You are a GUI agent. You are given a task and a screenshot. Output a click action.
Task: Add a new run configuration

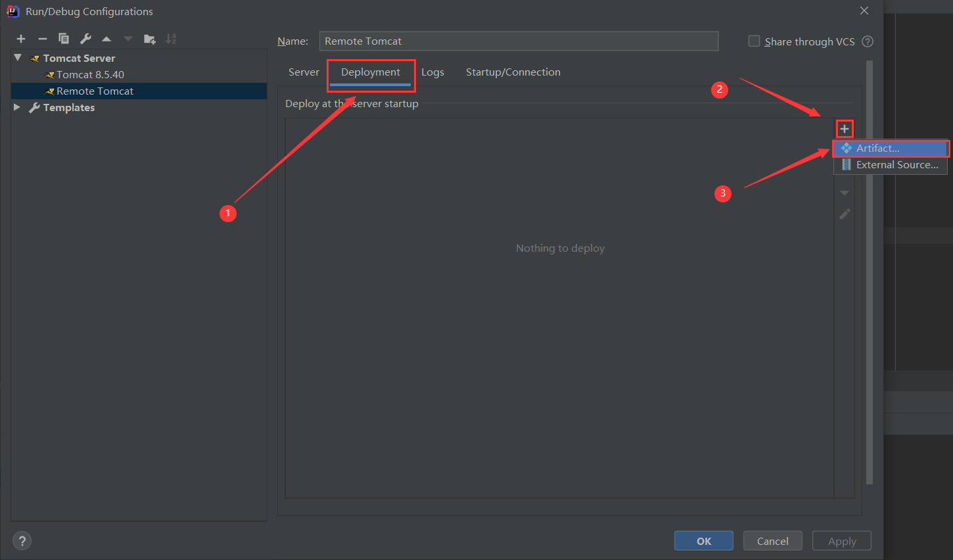(21, 39)
